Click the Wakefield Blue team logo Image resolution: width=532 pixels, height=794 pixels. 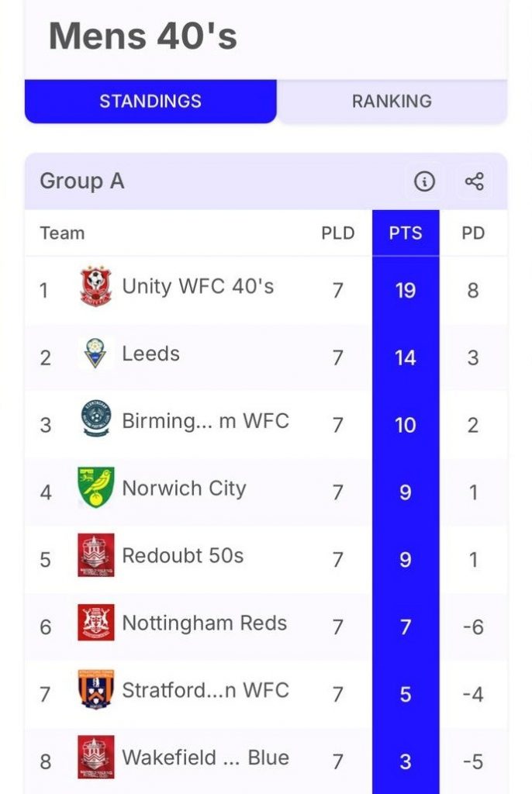[x=96, y=758]
